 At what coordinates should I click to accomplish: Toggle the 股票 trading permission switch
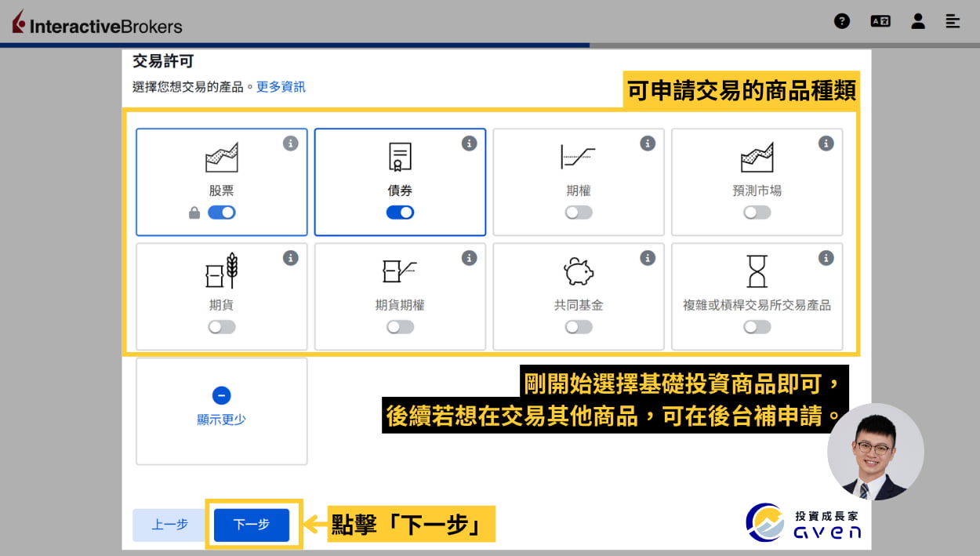222,213
